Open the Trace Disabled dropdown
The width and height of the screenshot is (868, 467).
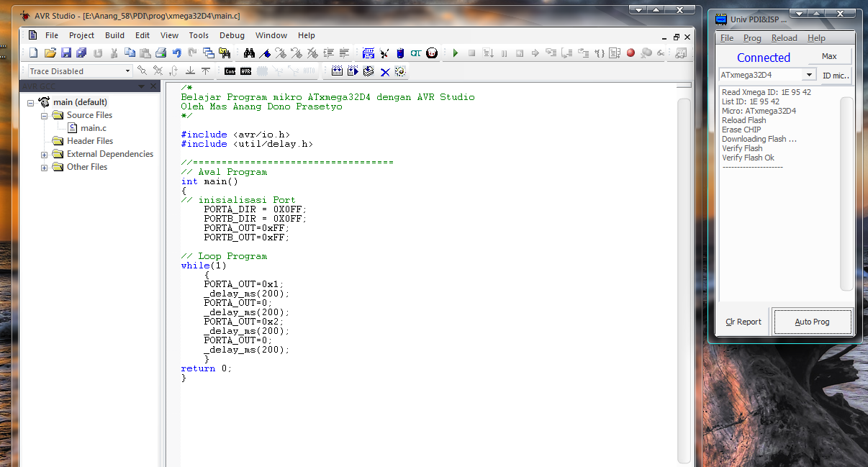(x=128, y=71)
